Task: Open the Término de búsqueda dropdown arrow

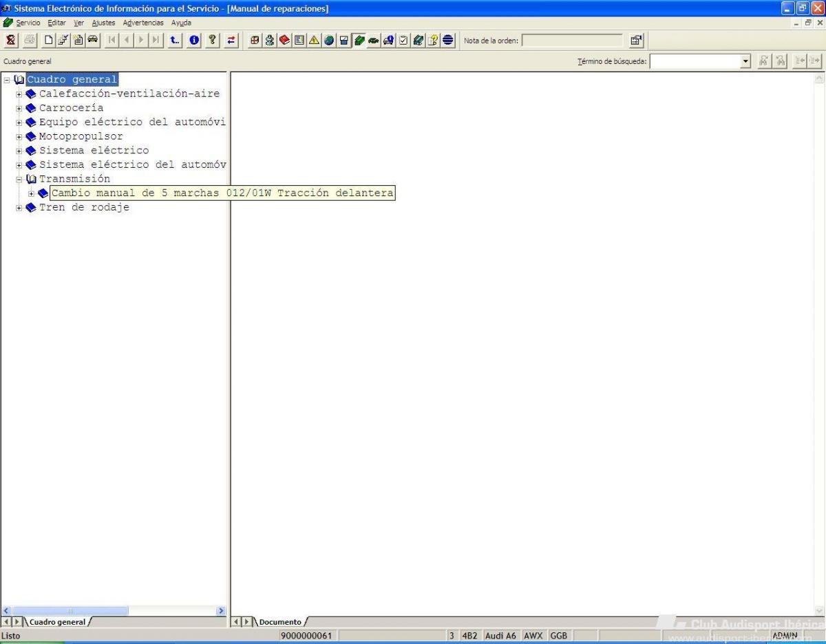Action: pos(745,62)
